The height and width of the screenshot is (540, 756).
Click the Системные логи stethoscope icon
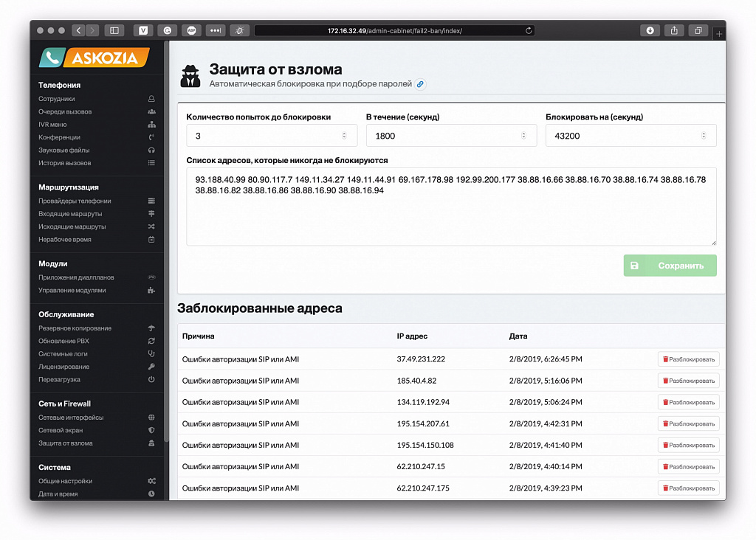tap(151, 353)
